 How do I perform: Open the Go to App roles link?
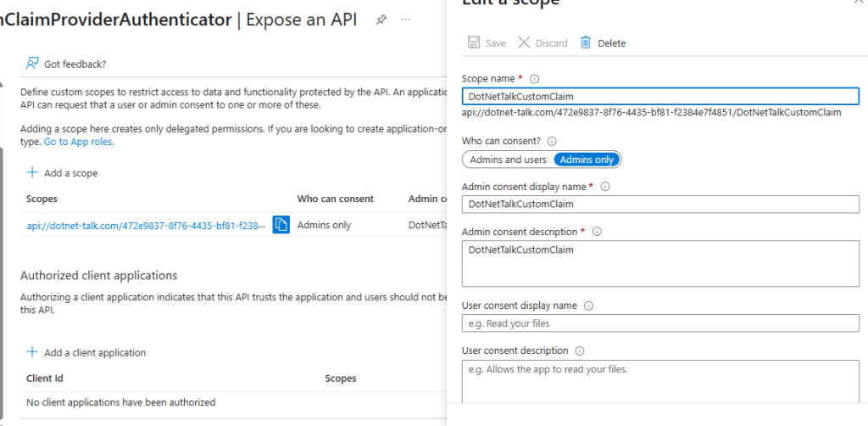[79, 141]
